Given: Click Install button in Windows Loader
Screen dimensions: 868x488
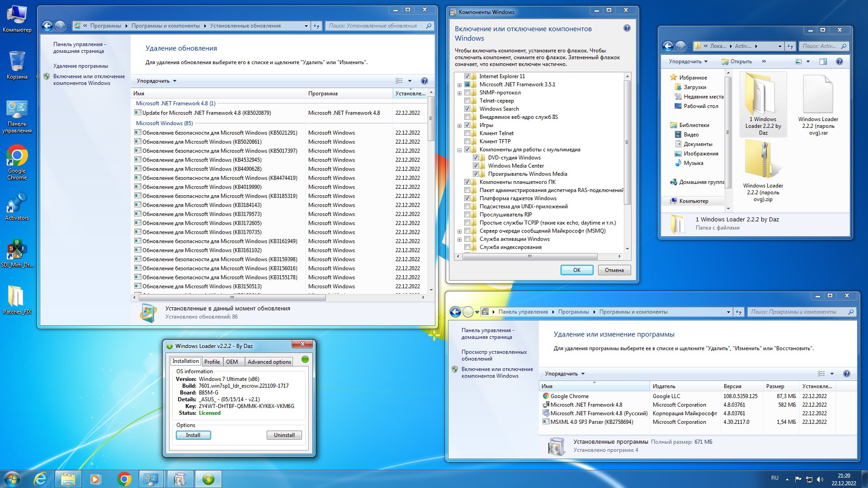Looking at the screenshot, I should click(193, 435).
